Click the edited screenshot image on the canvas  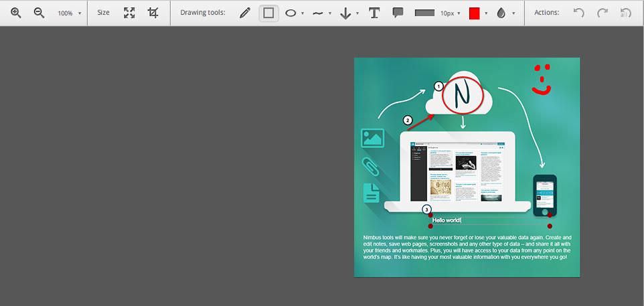[x=467, y=167]
